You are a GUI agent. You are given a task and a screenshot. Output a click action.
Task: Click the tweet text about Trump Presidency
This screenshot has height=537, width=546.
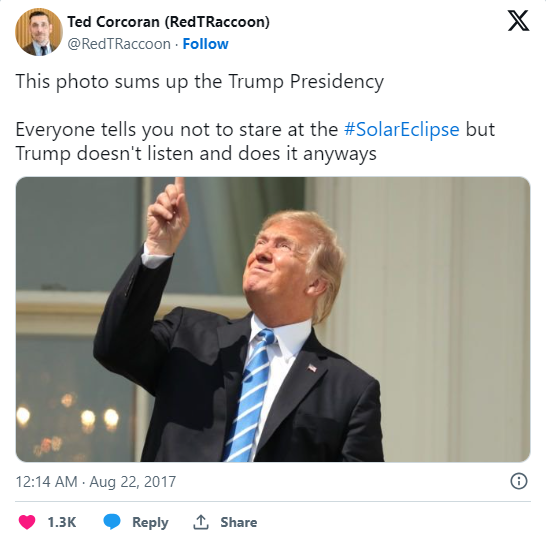coord(200,82)
